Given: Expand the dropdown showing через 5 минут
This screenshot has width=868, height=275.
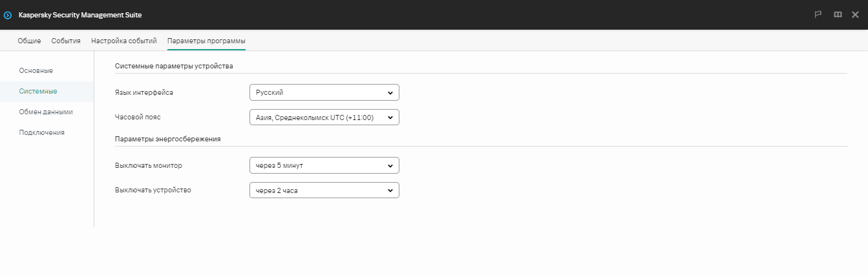Looking at the screenshot, I should tap(324, 165).
